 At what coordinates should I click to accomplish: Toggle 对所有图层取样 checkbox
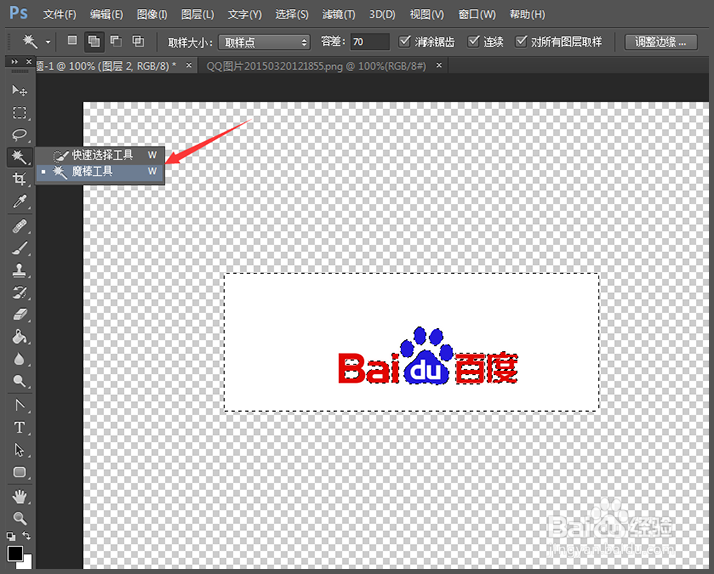521,41
